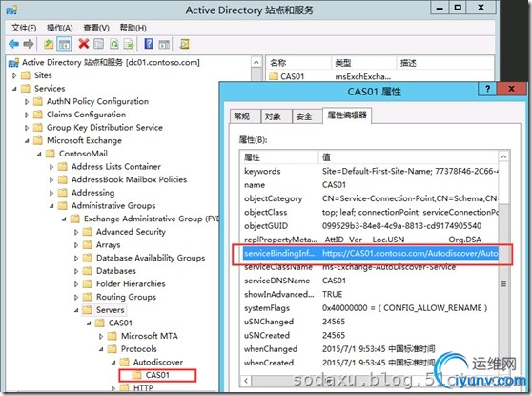Click the CAS01 folder icon in right list
532x396 pixels.
click(274, 76)
